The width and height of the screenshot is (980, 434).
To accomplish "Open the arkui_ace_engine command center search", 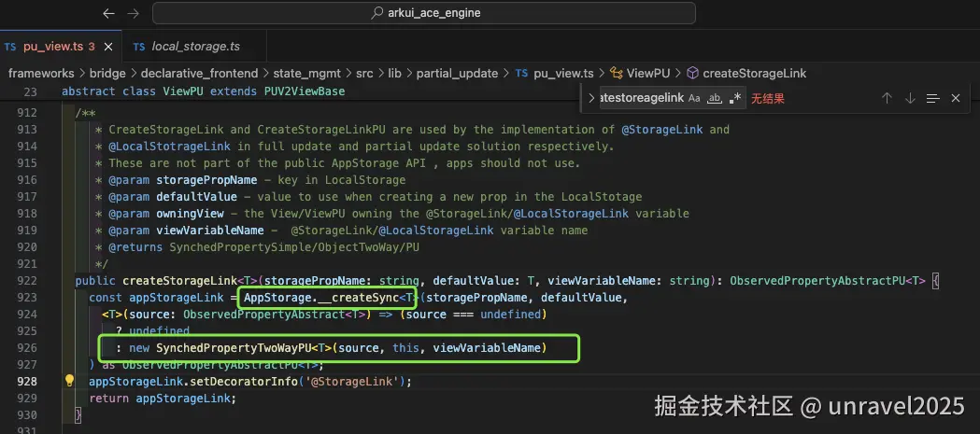I will point(424,13).
